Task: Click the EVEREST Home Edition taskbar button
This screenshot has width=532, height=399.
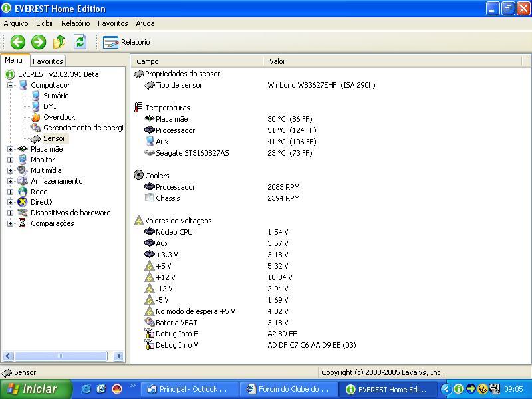Action: coord(388,389)
